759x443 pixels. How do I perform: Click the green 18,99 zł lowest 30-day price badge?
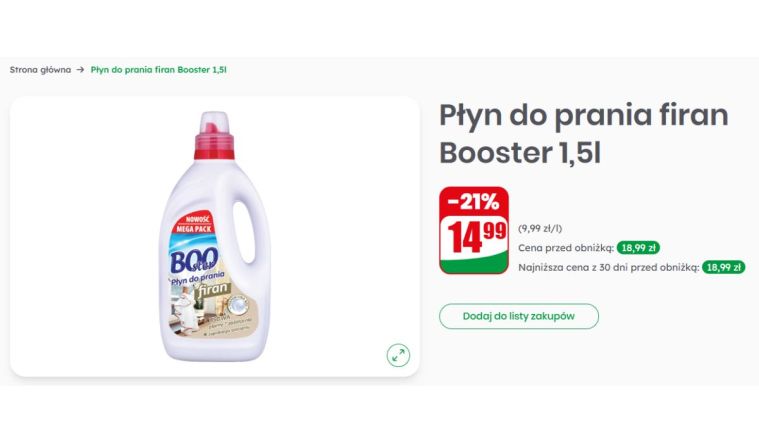pos(723,267)
